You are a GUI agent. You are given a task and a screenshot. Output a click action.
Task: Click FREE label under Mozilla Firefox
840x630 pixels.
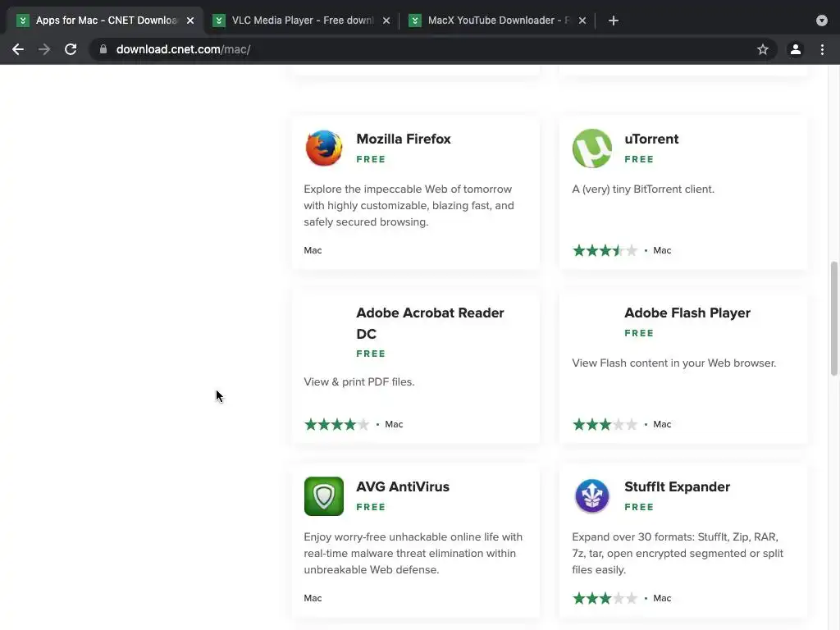[x=371, y=159]
